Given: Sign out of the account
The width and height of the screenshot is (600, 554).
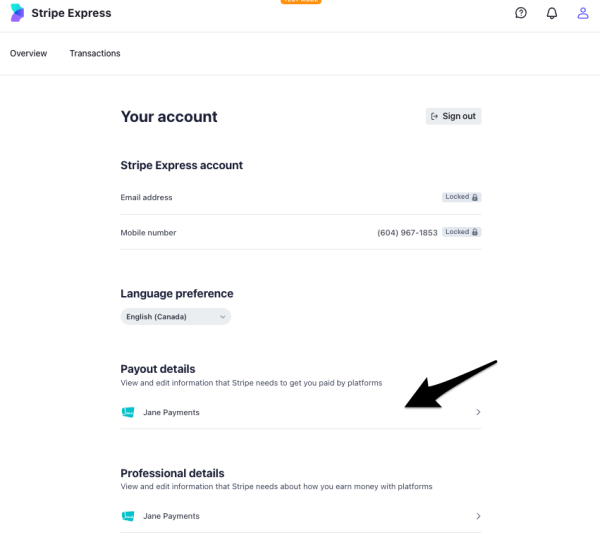Looking at the screenshot, I should [453, 116].
